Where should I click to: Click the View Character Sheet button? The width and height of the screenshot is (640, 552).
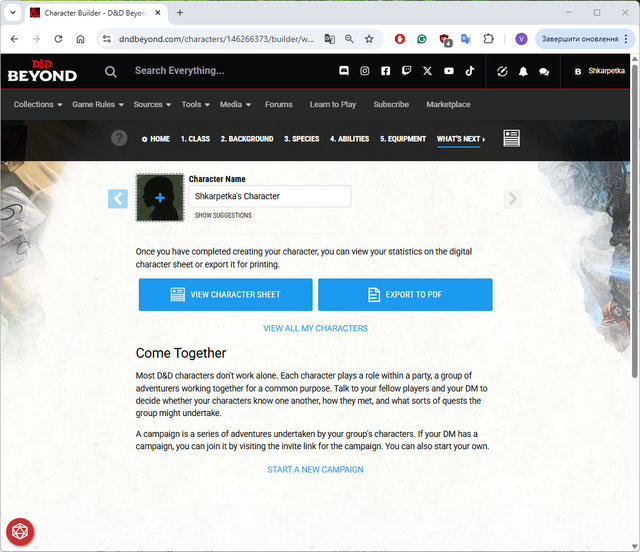[x=225, y=295]
